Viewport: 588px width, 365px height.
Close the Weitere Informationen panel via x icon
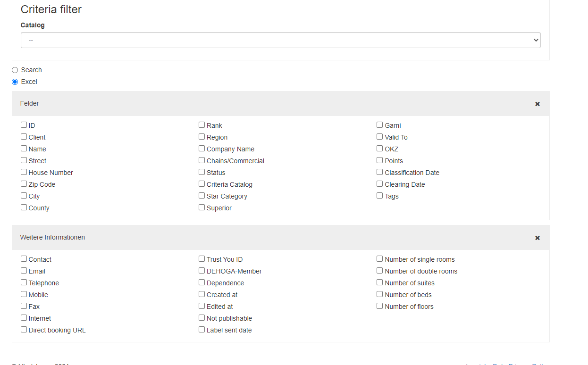point(537,238)
